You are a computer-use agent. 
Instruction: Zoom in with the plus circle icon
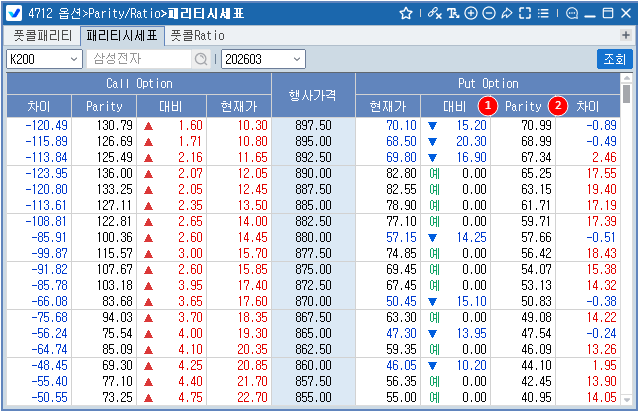coord(470,13)
